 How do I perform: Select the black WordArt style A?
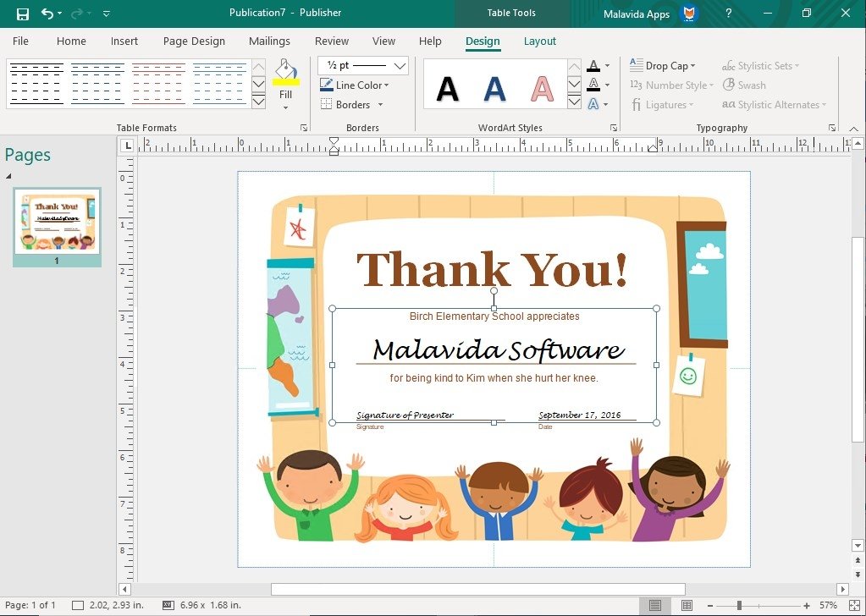point(447,88)
